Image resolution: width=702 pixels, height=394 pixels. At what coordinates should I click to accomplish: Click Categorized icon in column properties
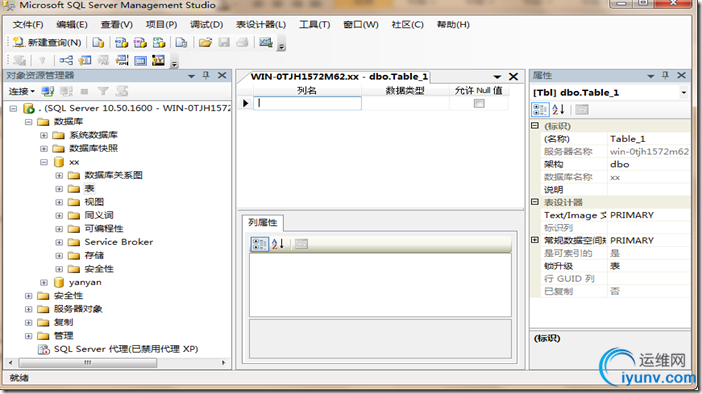[x=259, y=244]
